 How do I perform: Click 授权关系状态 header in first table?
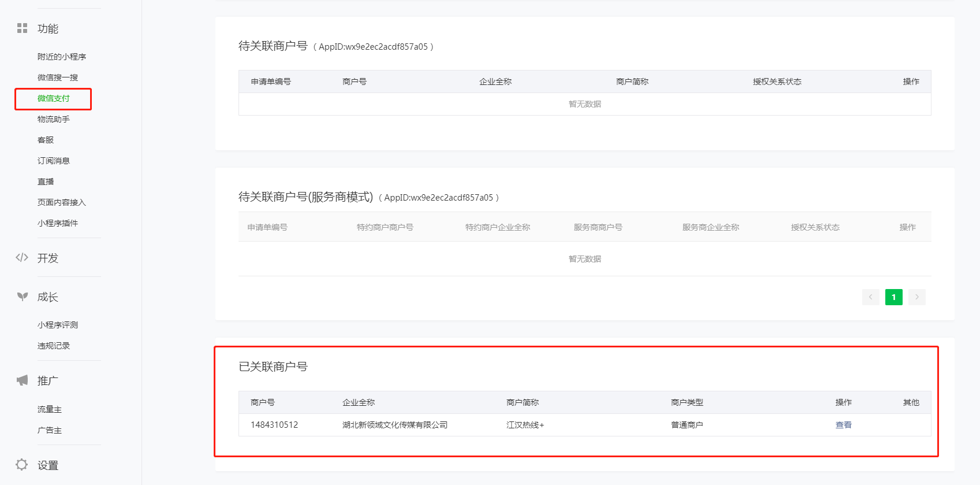(x=777, y=82)
